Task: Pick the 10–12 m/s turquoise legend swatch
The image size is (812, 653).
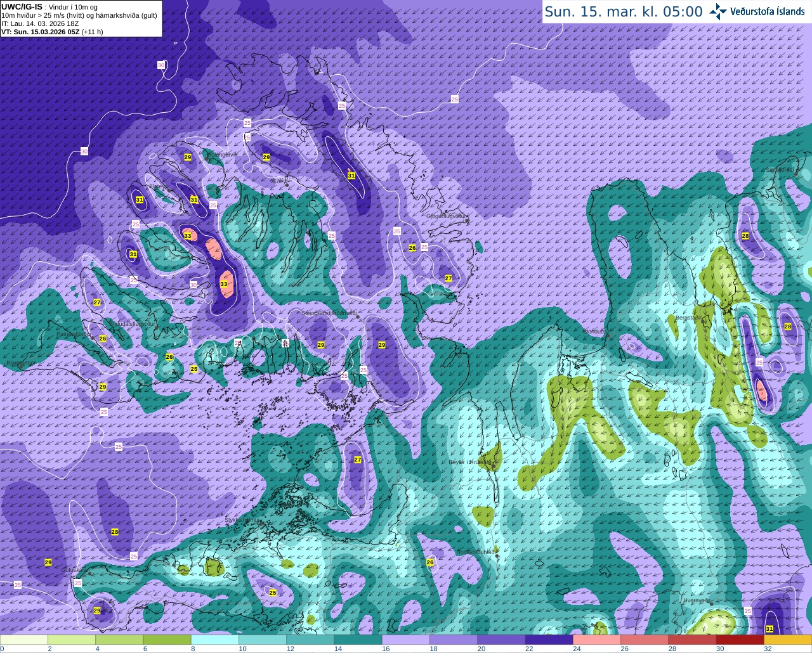Action: (263, 640)
